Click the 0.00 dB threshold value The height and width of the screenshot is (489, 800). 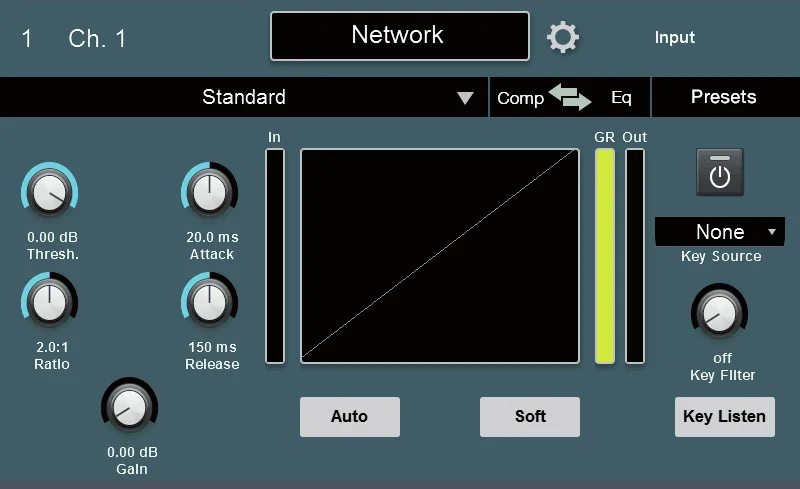[53, 237]
